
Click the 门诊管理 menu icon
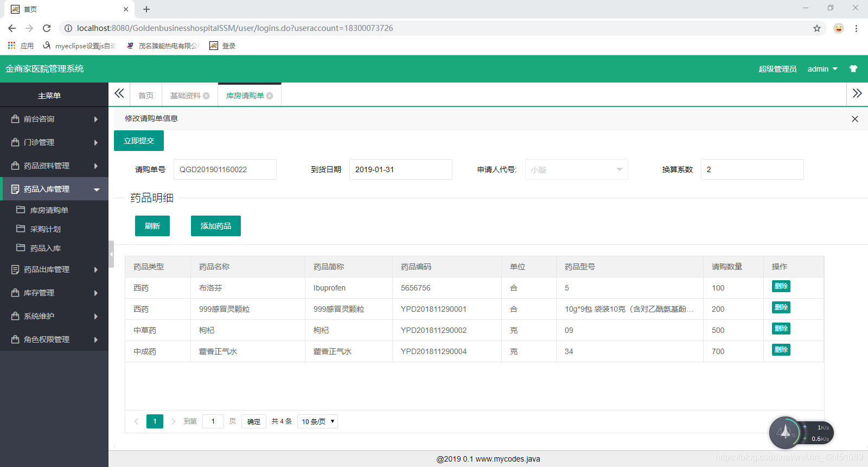(15, 142)
